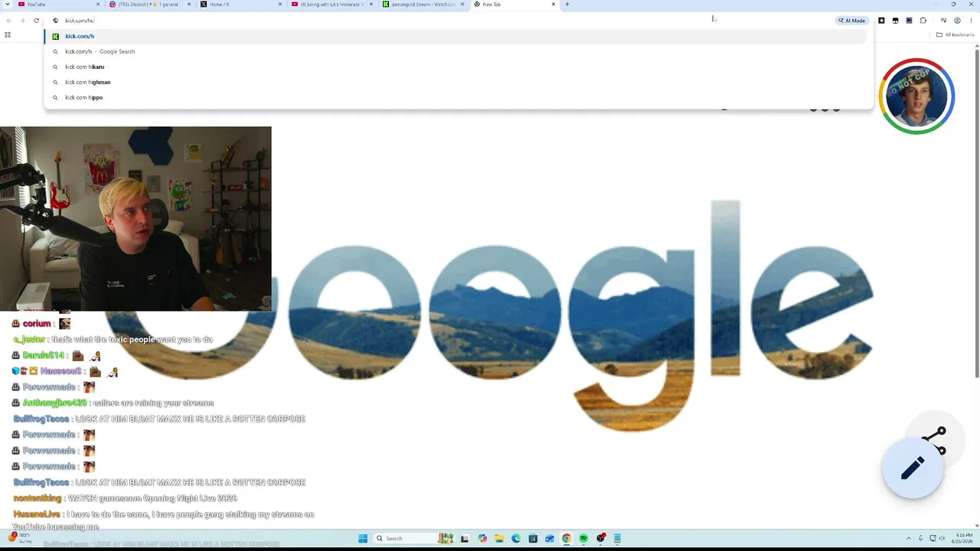Viewport: 980px width, 551px height.
Task: Open the Google account profile picture
Action: (x=916, y=96)
